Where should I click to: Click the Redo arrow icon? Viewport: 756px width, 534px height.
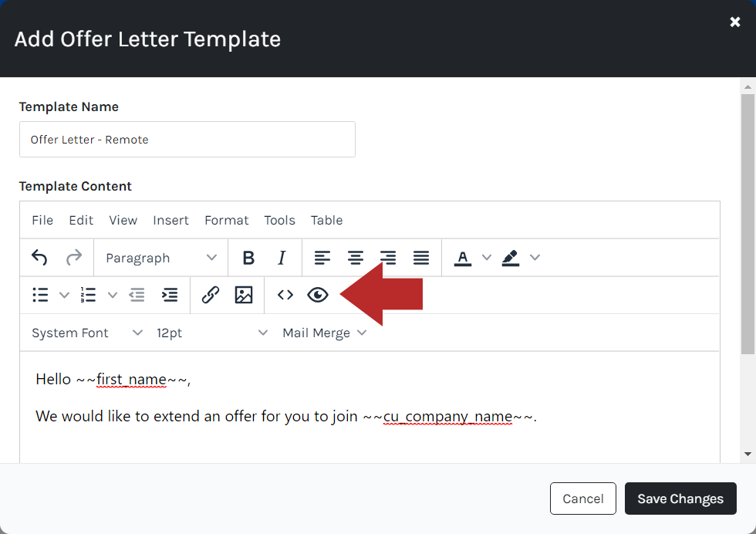pyautogui.click(x=74, y=258)
